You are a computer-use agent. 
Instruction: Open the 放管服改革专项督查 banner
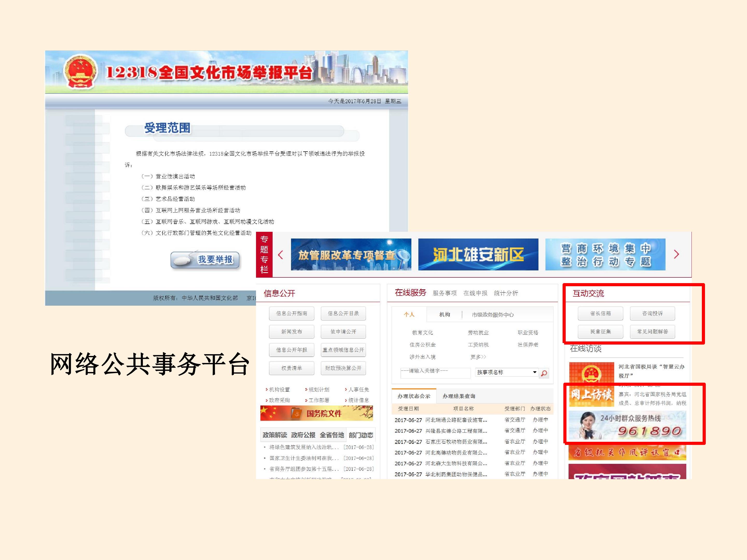point(351,255)
